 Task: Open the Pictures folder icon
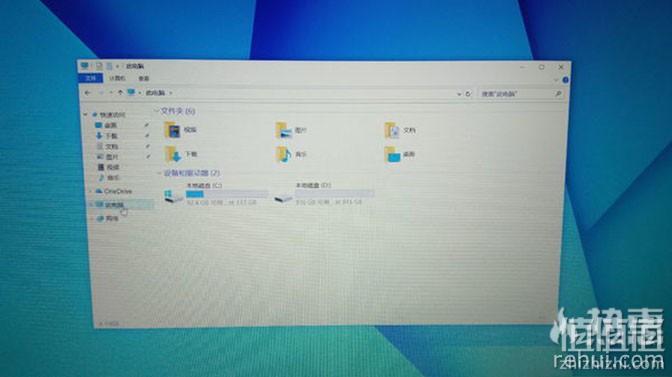[x=284, y=130]
